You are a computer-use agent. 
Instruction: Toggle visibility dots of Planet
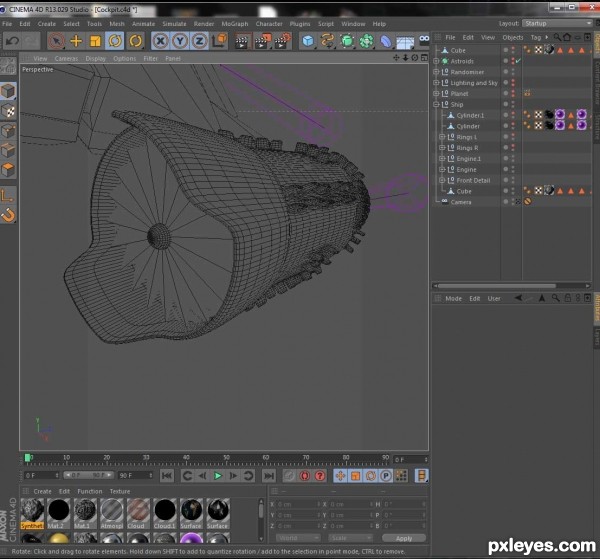pyautogui.click(x=513, y=93)
